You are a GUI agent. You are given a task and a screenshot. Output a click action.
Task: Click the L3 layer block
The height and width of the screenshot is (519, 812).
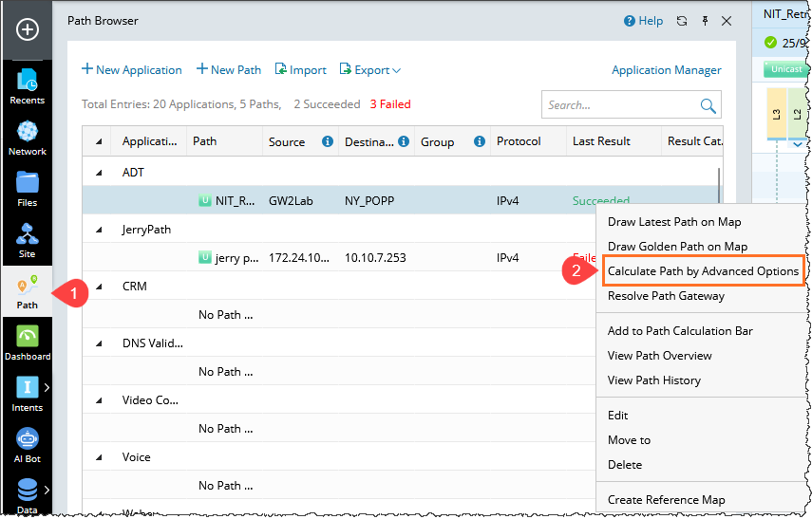coord(776,114)
